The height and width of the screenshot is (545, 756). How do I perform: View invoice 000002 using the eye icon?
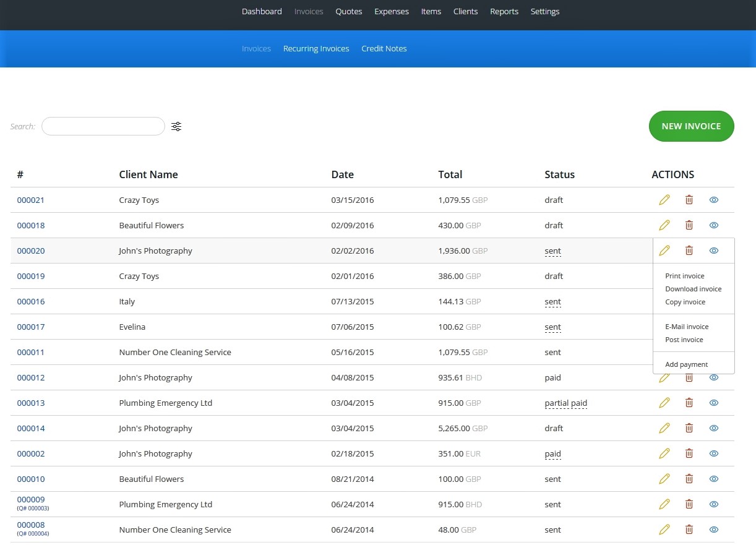(x=714, y=453)
